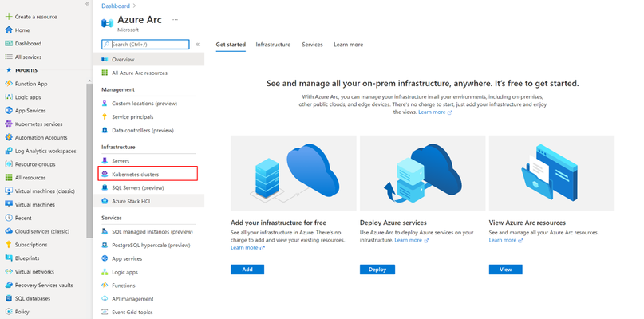Click the Add your infrastructure illustration
This screenshot has height=319, width=644.
(294, 173)
